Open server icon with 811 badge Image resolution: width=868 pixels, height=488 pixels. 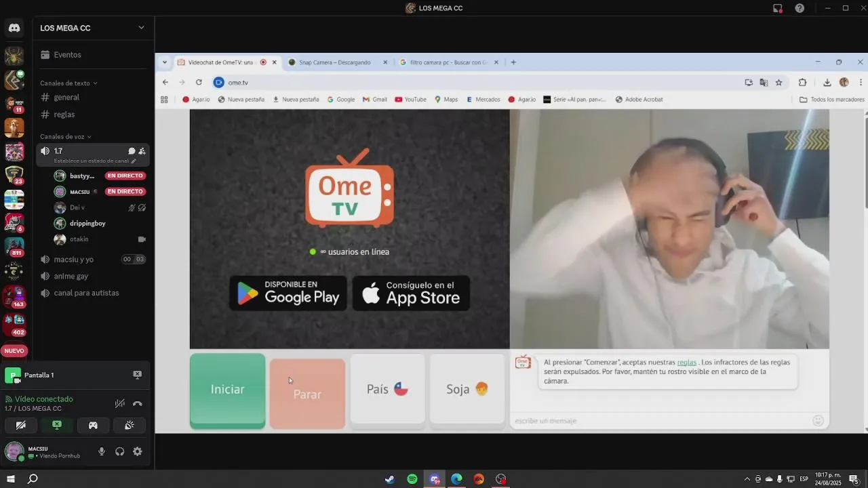click(14, 246)
